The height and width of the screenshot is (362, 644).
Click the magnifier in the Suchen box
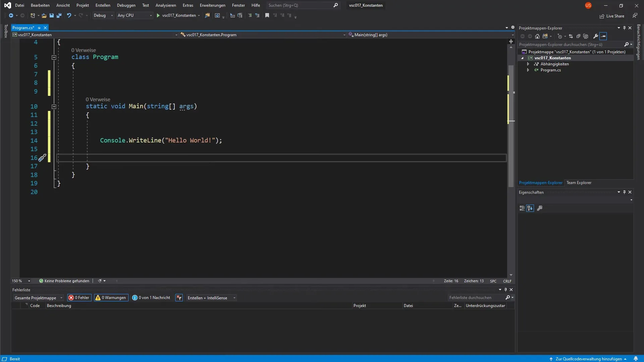pyautogui.click(x=335, y=5)
